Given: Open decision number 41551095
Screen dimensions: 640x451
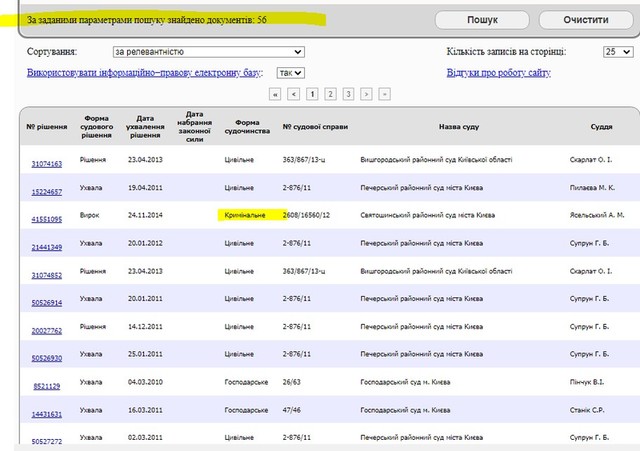Looking at the screenshot, I should pos(47,218).
